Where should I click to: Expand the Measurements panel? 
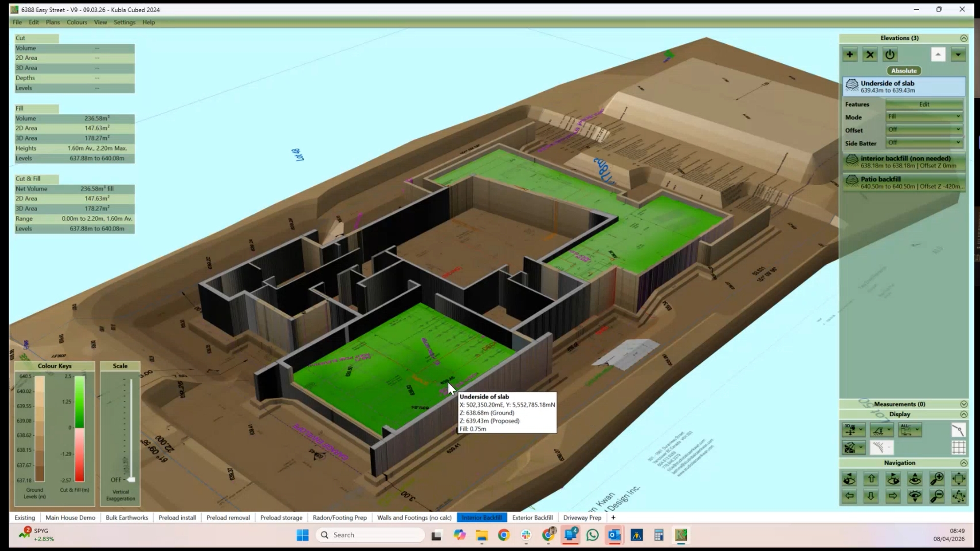coord(963,404)
